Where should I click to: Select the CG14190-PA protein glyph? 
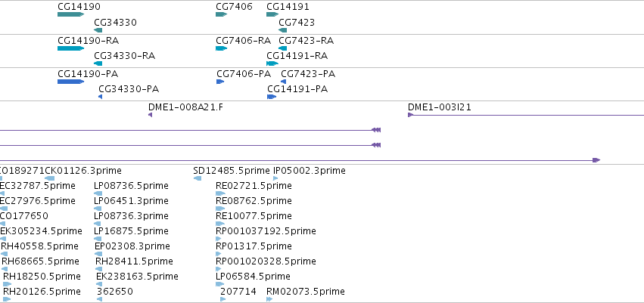point(70,82)
